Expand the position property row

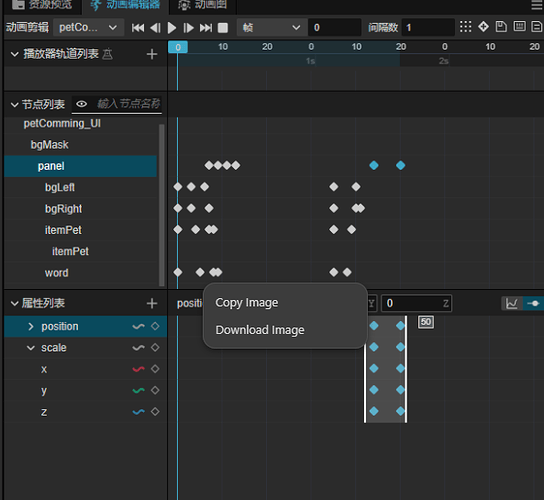pyautogui.click(x=31, y=327)
